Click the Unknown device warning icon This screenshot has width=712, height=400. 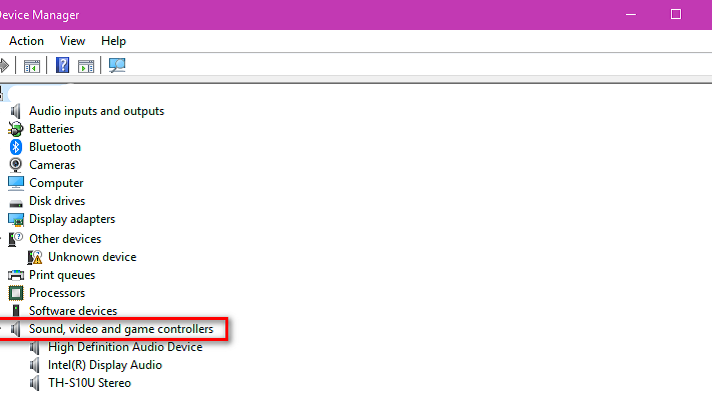pyautogui.click(x=35, y=257)
